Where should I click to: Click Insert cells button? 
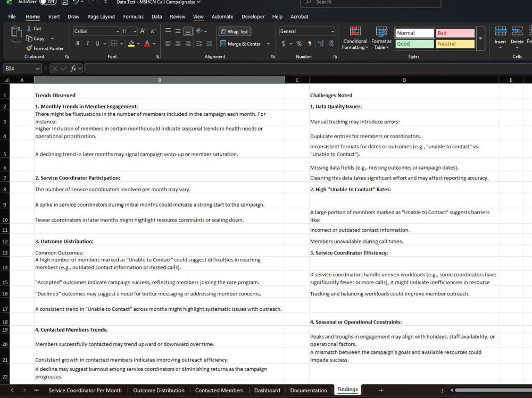tap(500, 37)
